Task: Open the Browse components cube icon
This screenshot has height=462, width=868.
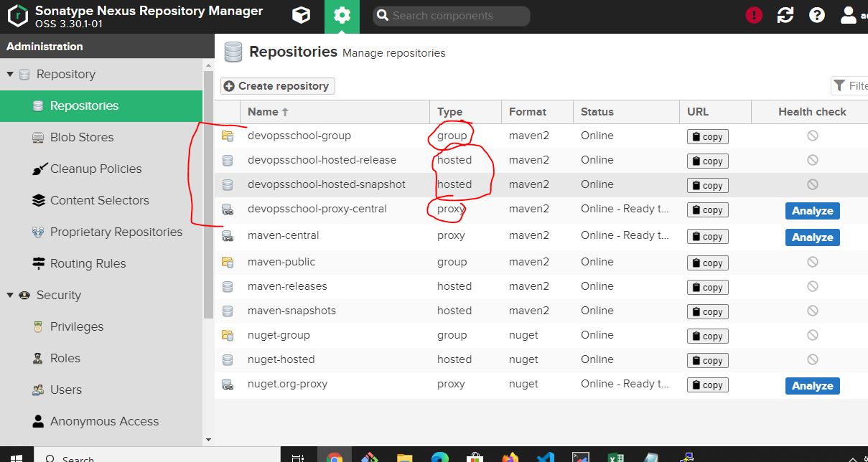Action: click(302, 15)
